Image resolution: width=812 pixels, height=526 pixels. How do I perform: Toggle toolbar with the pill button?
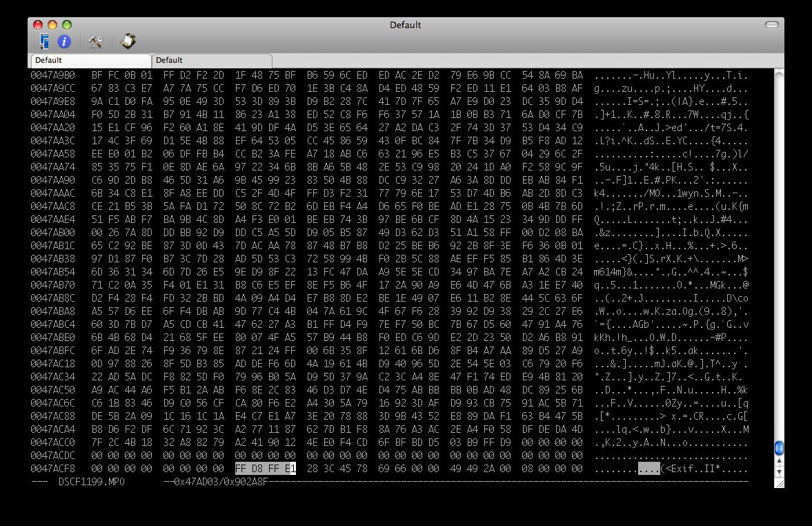[771, 25]
